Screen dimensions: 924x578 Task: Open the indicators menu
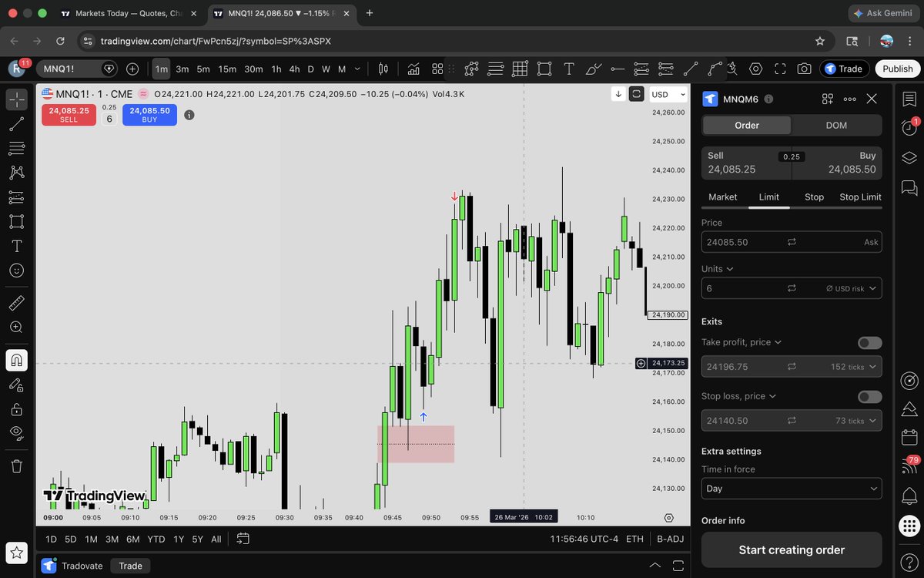pos(413,69)
